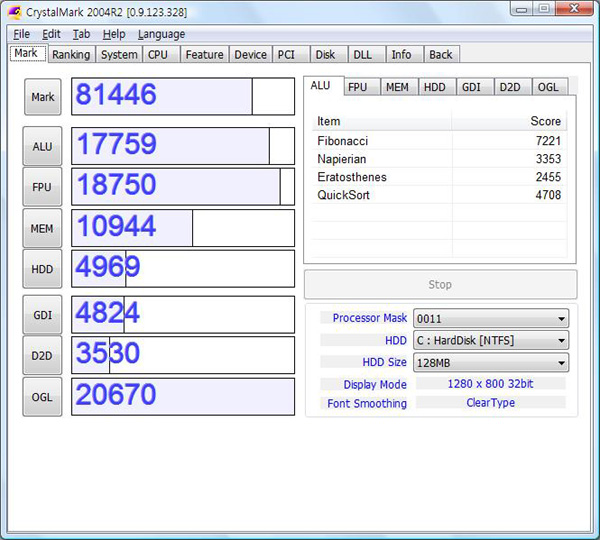Show the GDI results tab
This screenshot has width=600, height=540.
[475, 87]
